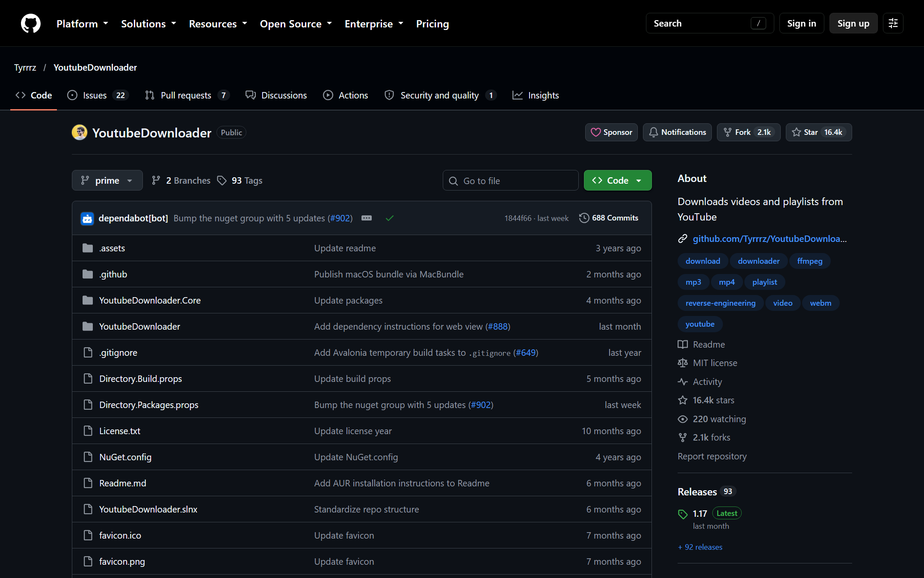924x578 pixels.
Task: View 2 Branches
Action: click(181, 180)
